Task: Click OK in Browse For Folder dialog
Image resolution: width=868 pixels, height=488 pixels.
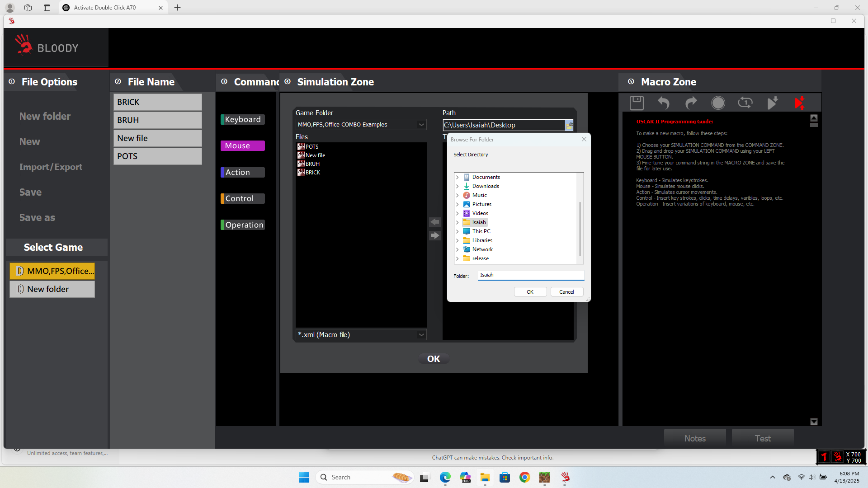Action: 530,292
